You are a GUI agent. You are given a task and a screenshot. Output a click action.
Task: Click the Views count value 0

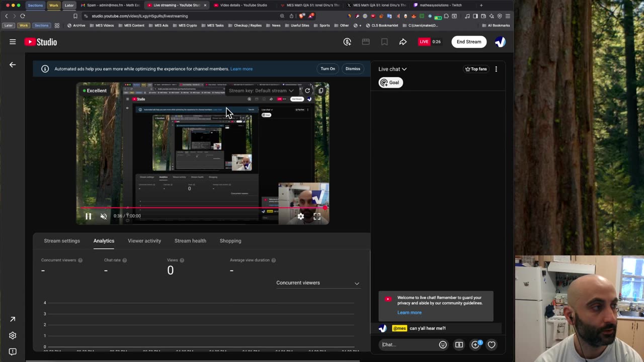pos(171,270)
